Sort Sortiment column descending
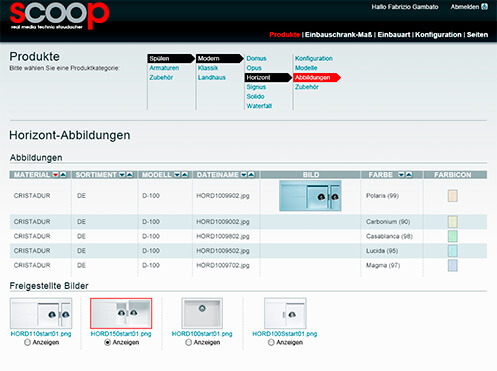 tap(122, 175)
